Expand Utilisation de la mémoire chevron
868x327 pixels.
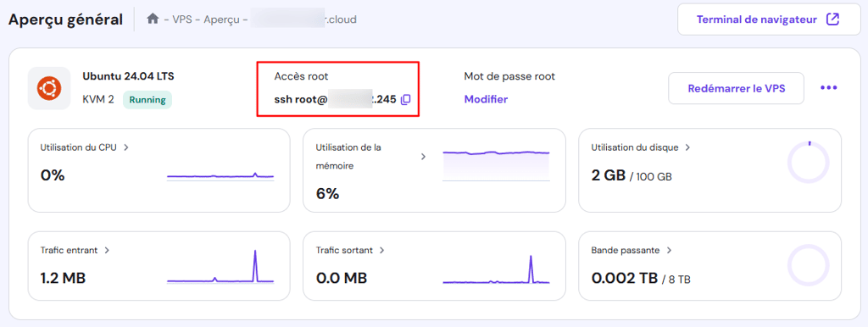[x=424, y=157]
